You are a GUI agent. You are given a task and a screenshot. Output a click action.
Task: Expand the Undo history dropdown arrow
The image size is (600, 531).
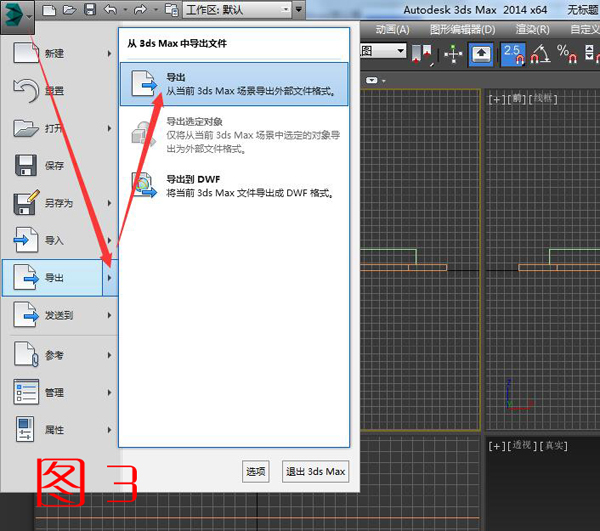125,10
